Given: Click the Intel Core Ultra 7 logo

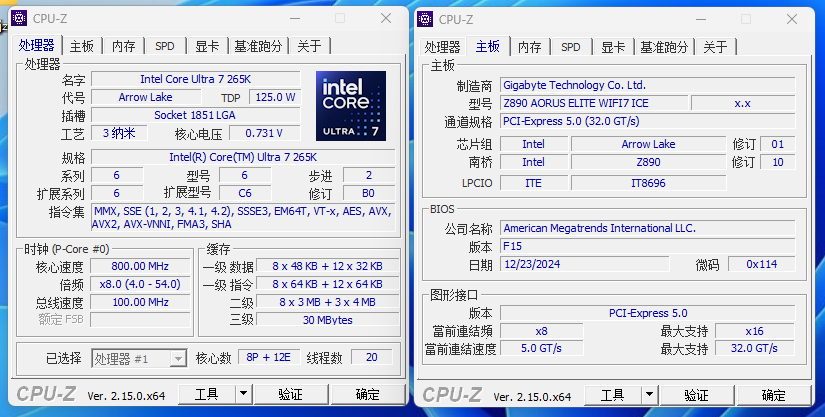Looking at the screenshot, I should pyautogui.click(x=350, y=105).
